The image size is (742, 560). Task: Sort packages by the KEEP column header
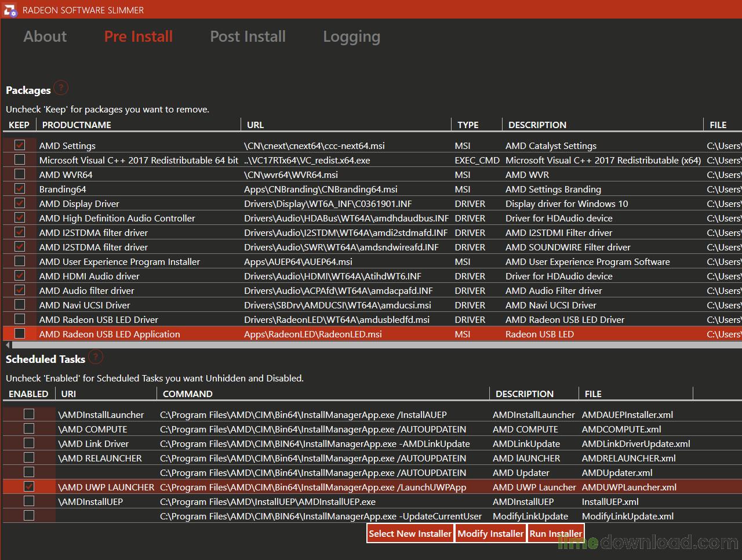coord(19,125)
